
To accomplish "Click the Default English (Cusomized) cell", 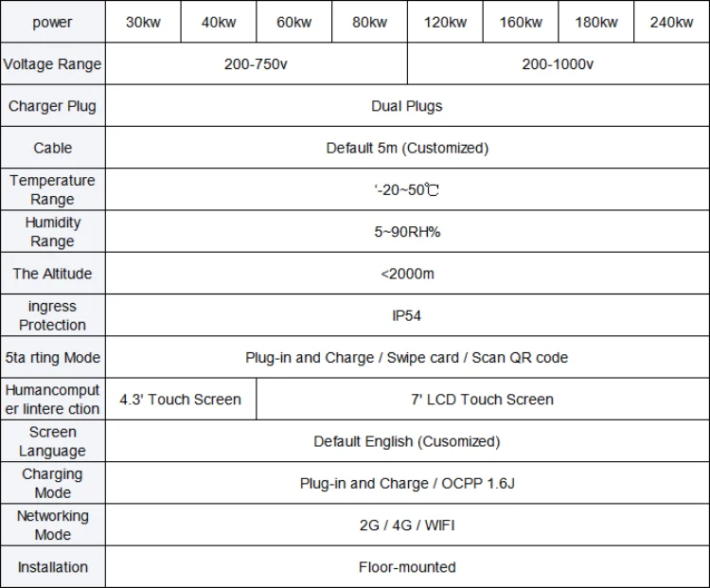I will pyautogui.click(x=406, y=441).
